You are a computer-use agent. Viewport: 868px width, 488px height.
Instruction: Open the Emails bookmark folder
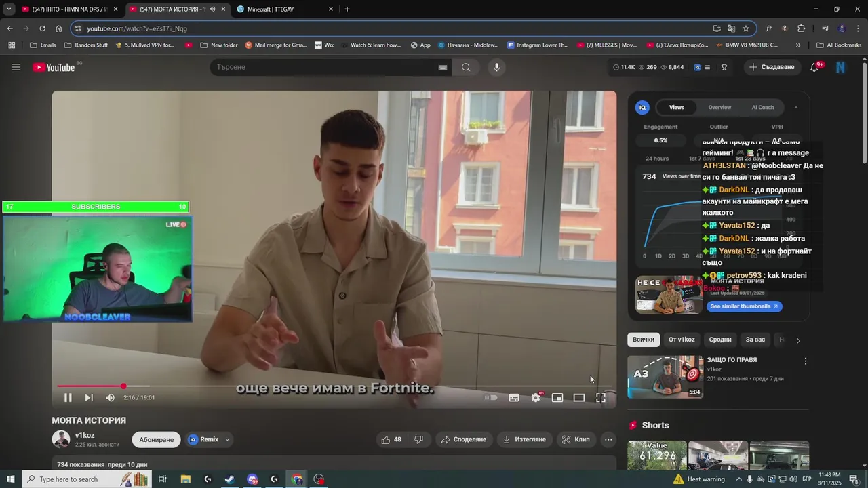(x=43, y=45)
